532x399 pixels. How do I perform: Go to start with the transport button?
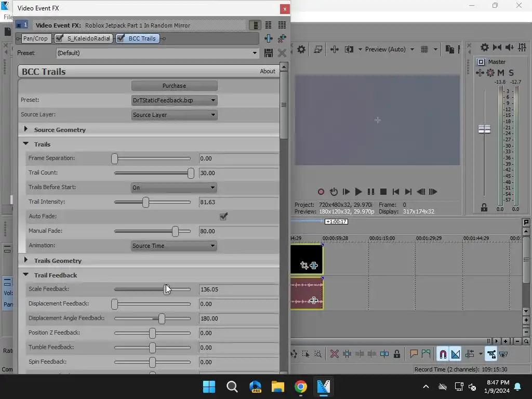395,192
